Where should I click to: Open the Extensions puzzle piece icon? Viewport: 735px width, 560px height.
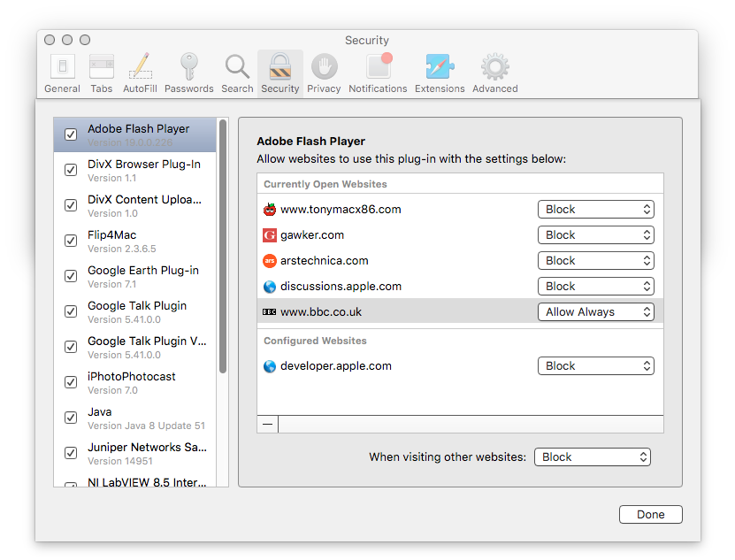point(440,66)
